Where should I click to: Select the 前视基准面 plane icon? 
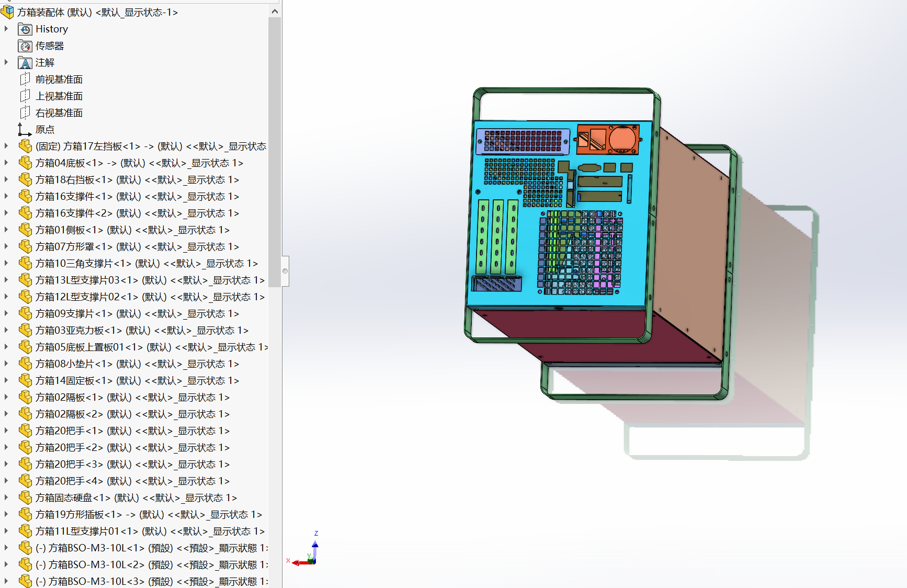click(25, 80)
